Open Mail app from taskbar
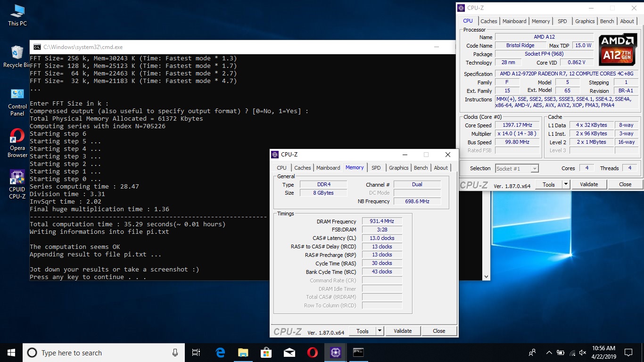Viewport: 644px width, 362px height. (289, 353)
